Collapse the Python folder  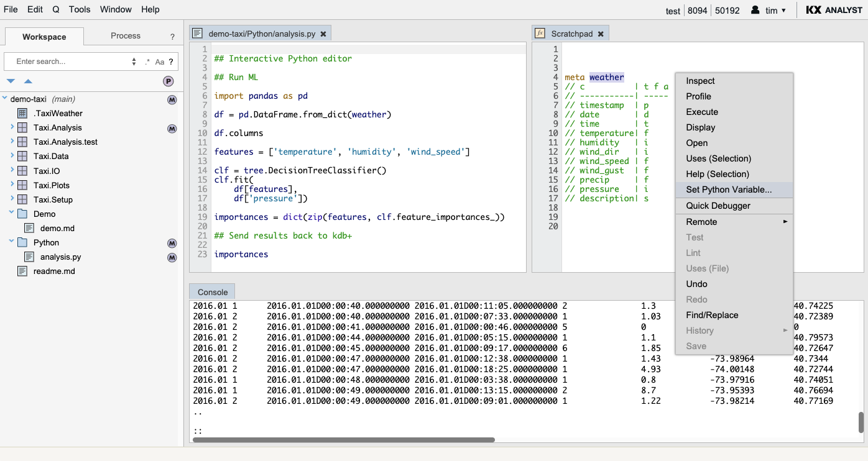[x=12, y=242]
